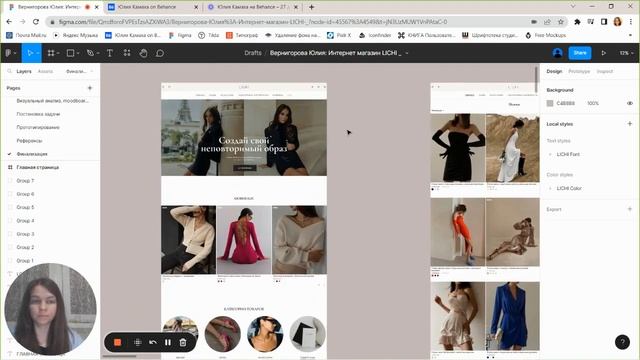Select the LICHI Font text style
Screen dimensions: 640x360
[x=568, y=154]
